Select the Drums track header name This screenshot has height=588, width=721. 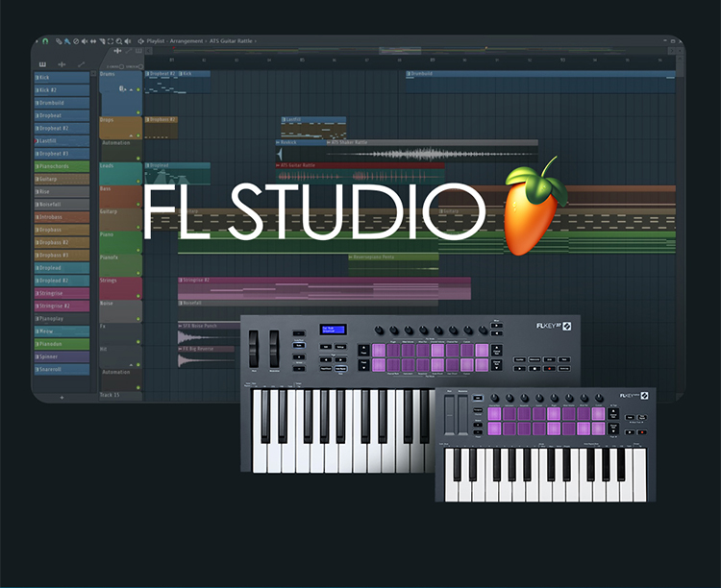pos(107,74)
